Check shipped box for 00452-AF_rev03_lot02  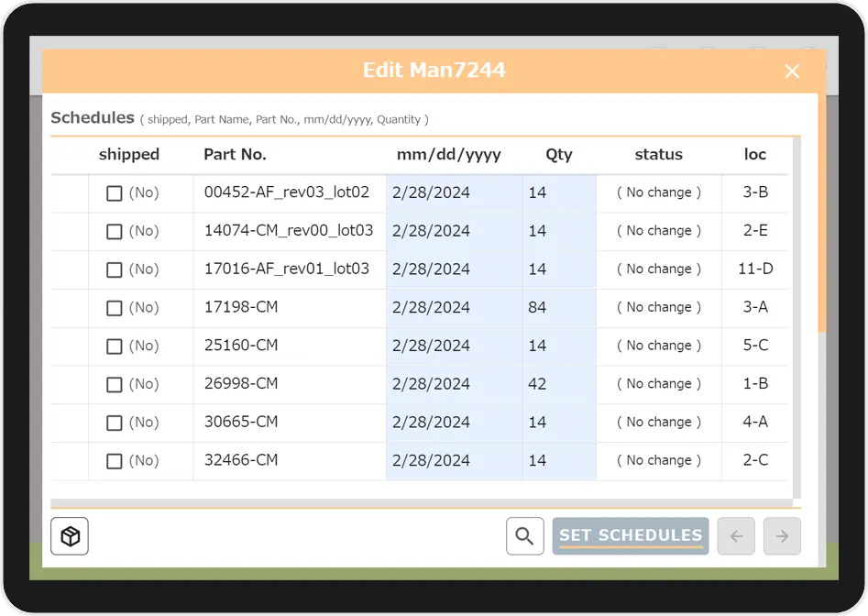coord(115,193)
